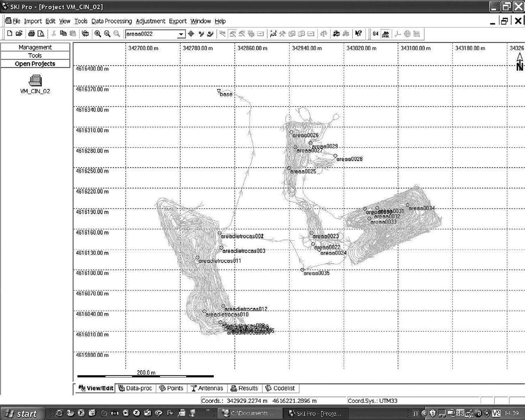
Task: Click the crosshair target icon beside the combo box
Action: (191, 33)
